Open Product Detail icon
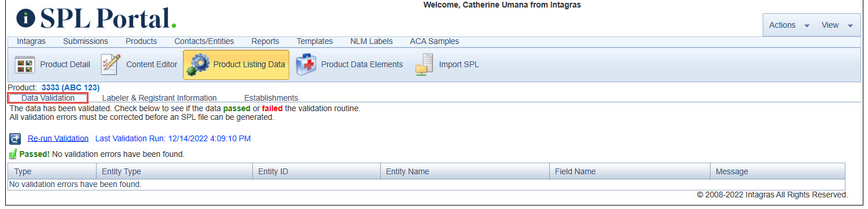Screen dimensions: 868x209 click(x=25, y=65)
